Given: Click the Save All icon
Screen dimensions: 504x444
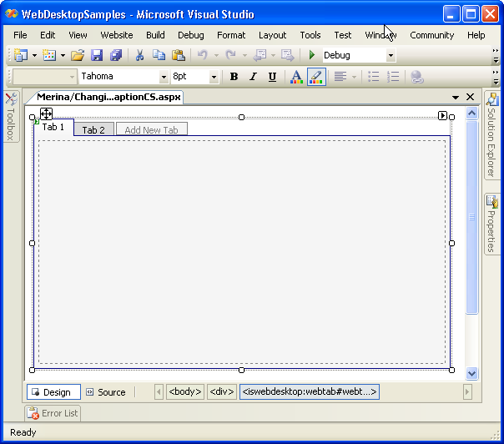Looking at the screenshot, I should (115, 55).
